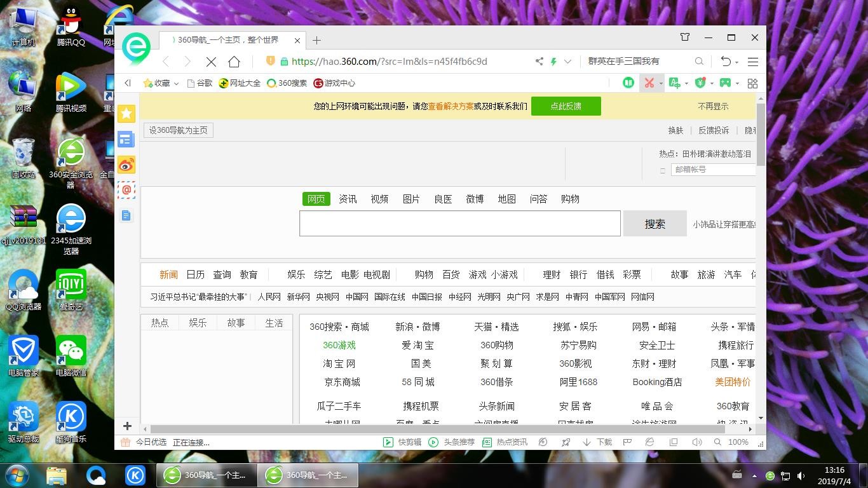Open the 爱奇艺 desktop icon
This screenshot has height=488, width=868.
[71, 290]
